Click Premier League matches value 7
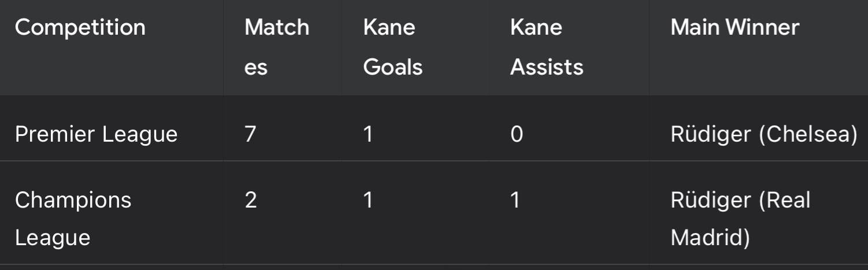 (x=250, y=134)
